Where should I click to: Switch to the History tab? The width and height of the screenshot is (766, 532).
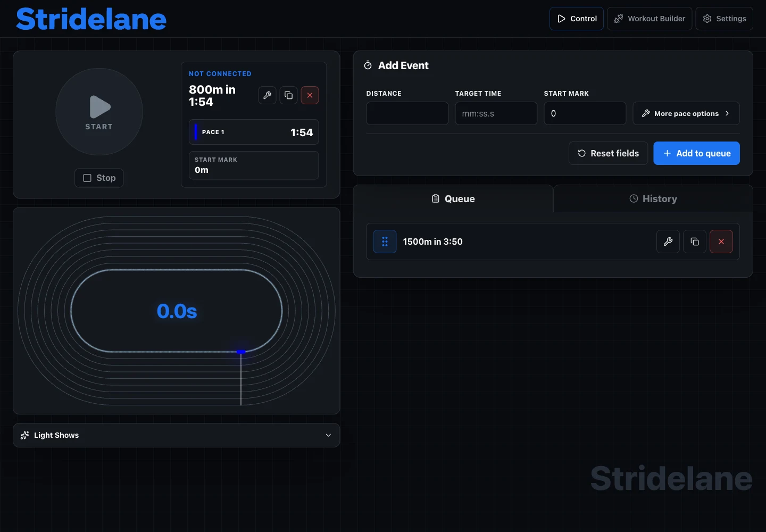tap(653, 198)
